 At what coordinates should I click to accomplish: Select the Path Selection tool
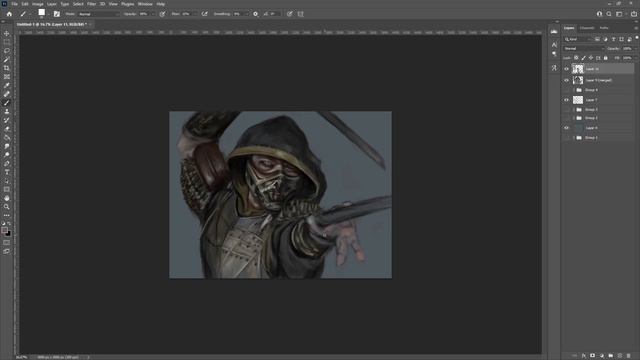[x=7, y=181]
